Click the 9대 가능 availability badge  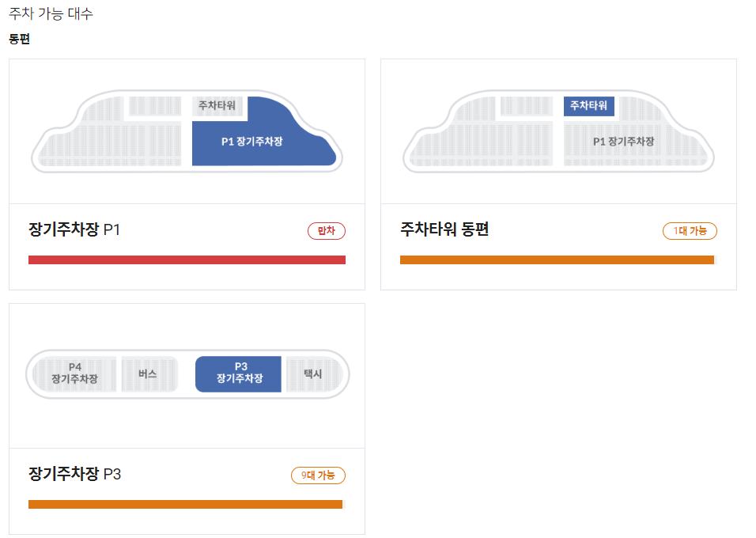pyautogui.click(x=318, y=475)
